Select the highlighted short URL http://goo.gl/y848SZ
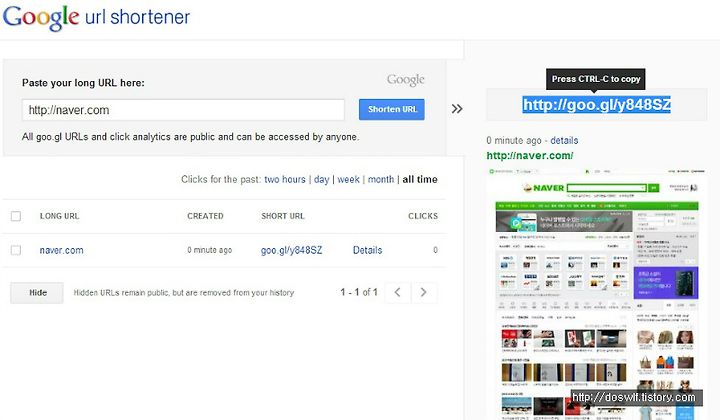Screen dimensions: 720x420 (596, 105)
